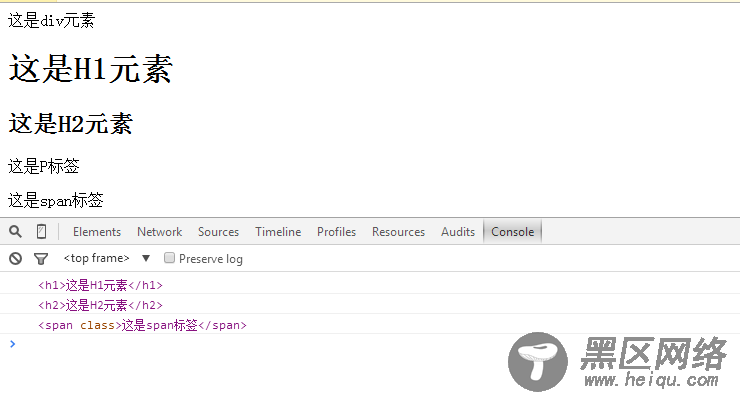Enable the Preserve log checkbox
Viewport: 740px width, 397px height.
(169, 258)
